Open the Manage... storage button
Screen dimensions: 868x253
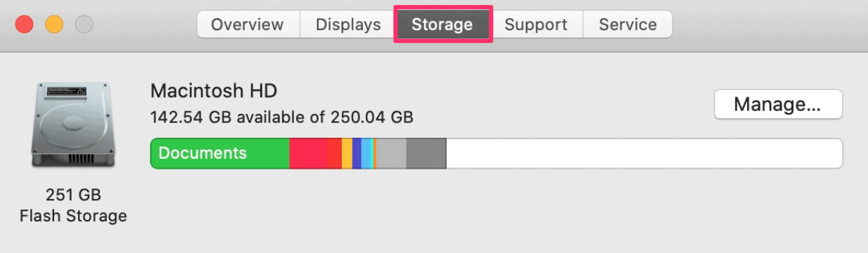point(778,104)
